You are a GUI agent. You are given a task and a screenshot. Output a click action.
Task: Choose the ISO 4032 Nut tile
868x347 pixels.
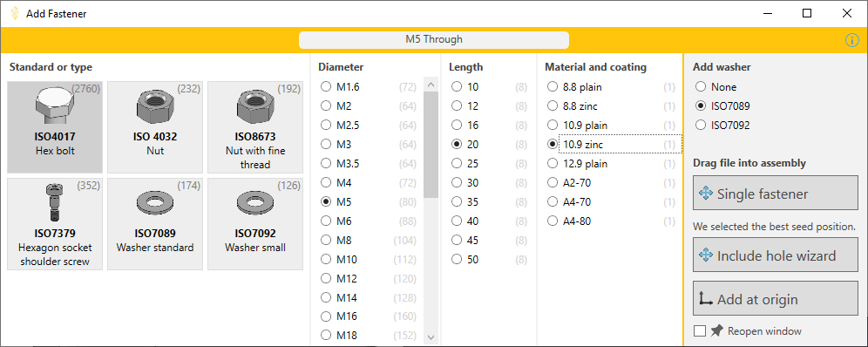155,127
